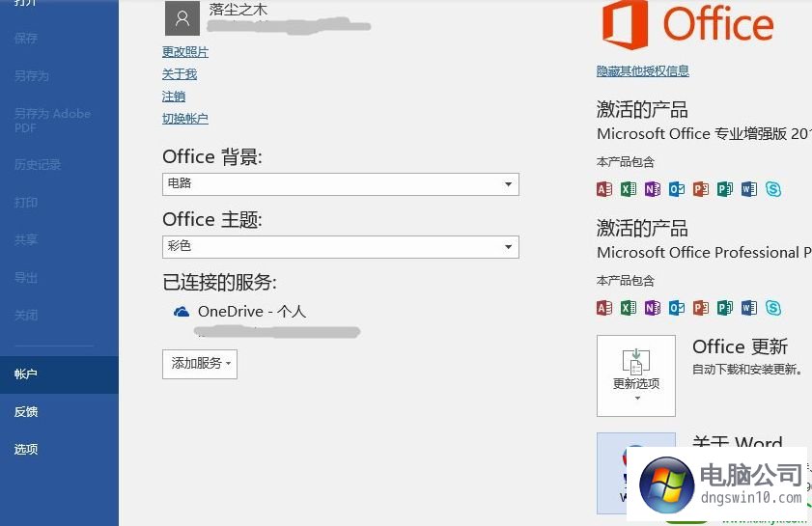Click Skype icon under Professional Plus product
Viewport: 812px width, 526px height.
773,308
